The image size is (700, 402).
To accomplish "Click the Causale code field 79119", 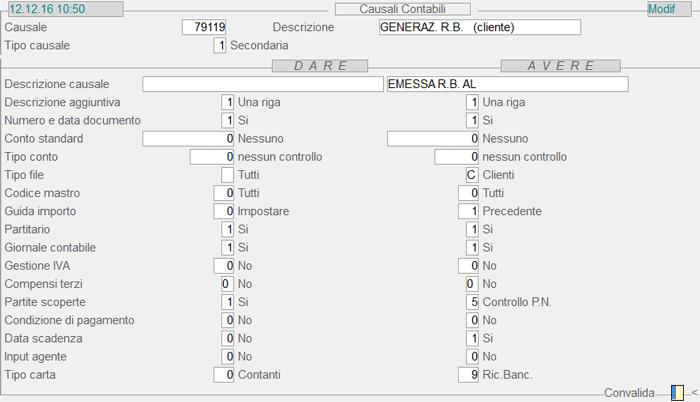I will click(204, 27).
